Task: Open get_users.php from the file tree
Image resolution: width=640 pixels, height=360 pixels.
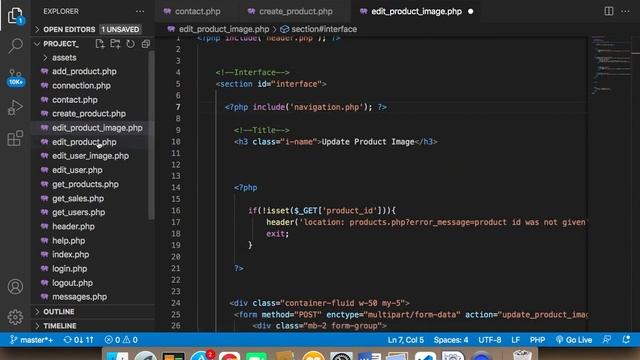Action: (x=78, y=212)
